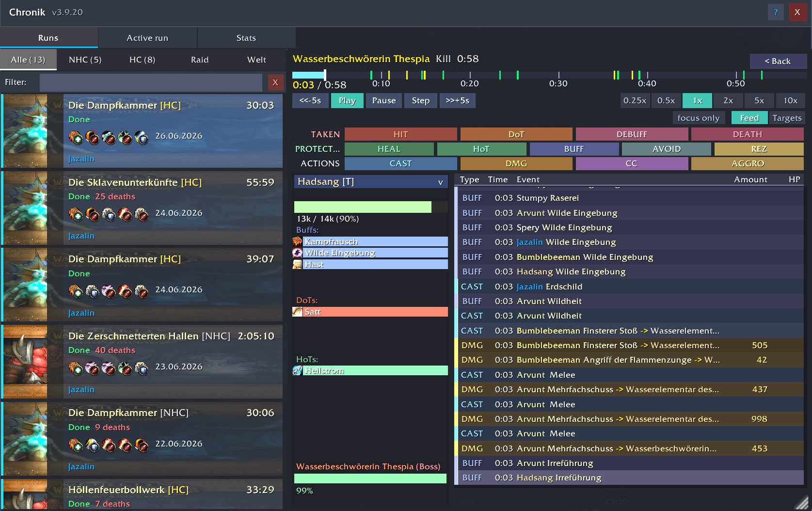Toggle the BUFF event filter
This screenshot has height=511, width=812.
[574, 149]
